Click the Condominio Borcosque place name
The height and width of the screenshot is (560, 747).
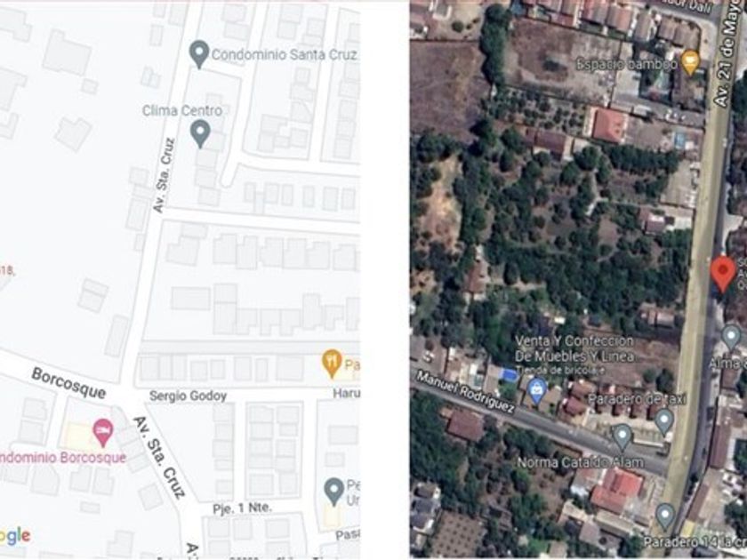pos(63,458)
